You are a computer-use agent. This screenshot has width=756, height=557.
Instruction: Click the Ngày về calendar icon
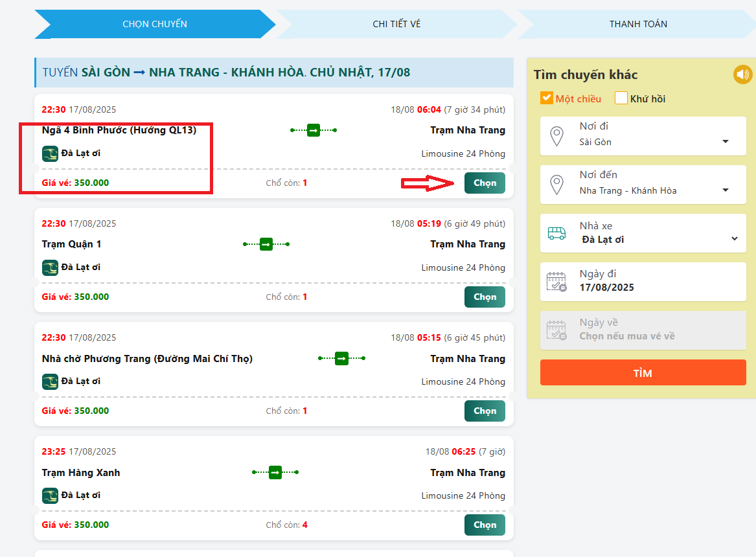(x=556, y=330)
